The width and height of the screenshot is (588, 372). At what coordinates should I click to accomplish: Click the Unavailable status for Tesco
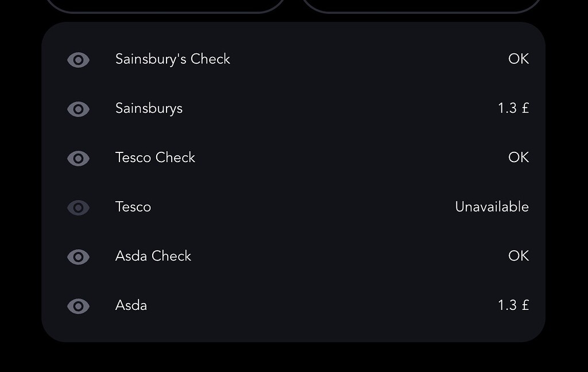(x=492, y=207)
